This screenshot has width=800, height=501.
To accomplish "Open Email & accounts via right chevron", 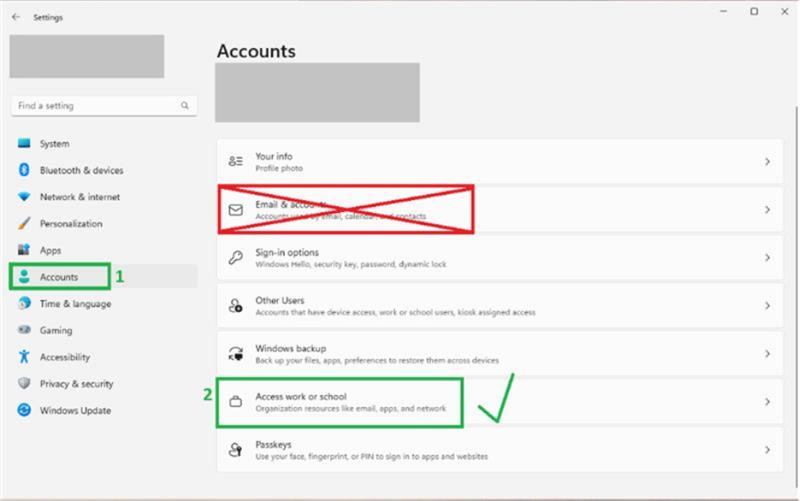I will tap(767, 210).
